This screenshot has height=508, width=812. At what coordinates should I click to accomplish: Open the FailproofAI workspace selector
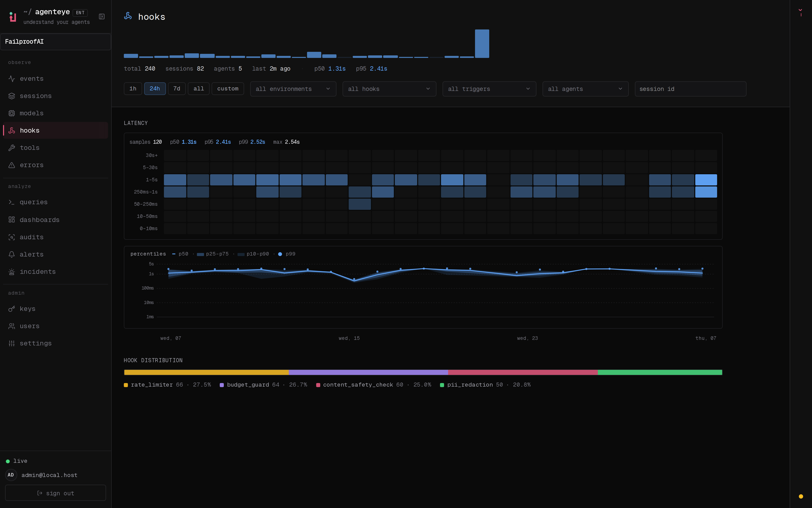pos(56,42)
